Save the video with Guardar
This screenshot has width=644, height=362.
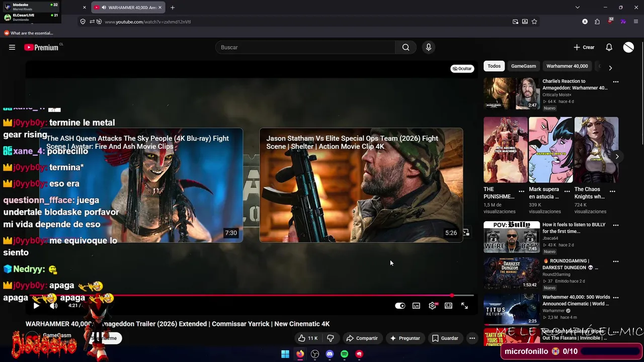tap(445, 338)
